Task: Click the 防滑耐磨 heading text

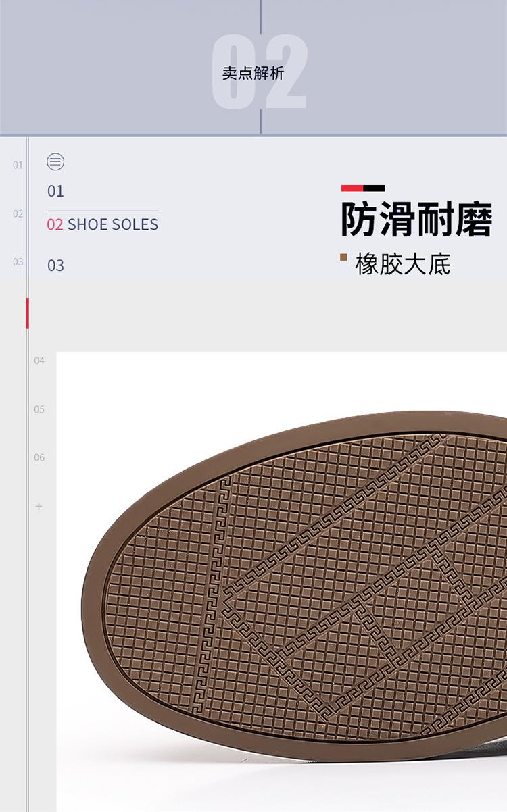Action: point(416,219)
